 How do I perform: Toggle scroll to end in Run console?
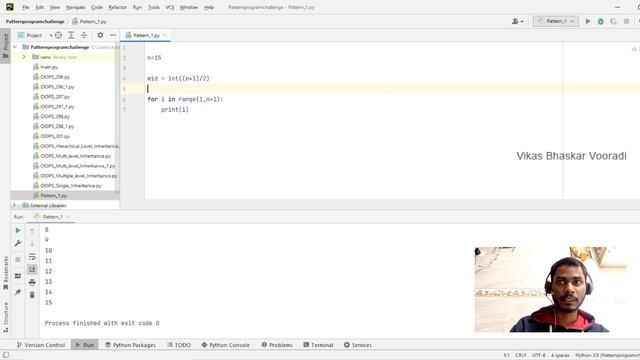32,269
